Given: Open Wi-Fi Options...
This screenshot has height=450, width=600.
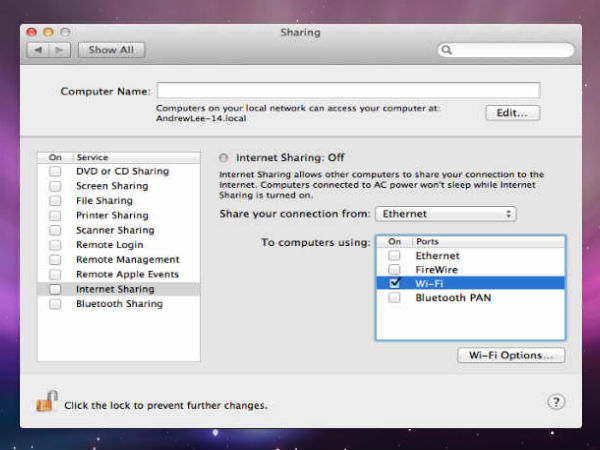Looking at the screenshot, I should coord(510,355).
